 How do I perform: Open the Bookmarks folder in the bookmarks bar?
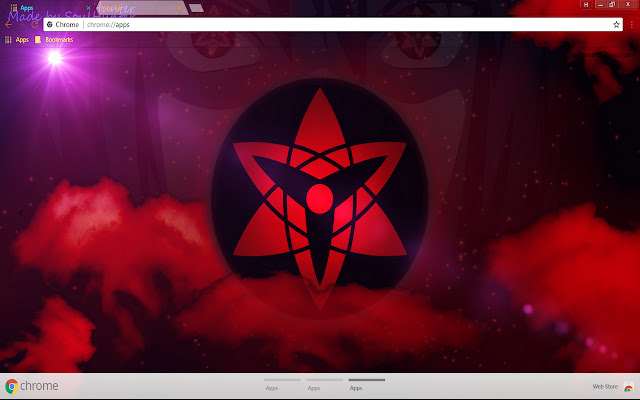click(54, 40)
